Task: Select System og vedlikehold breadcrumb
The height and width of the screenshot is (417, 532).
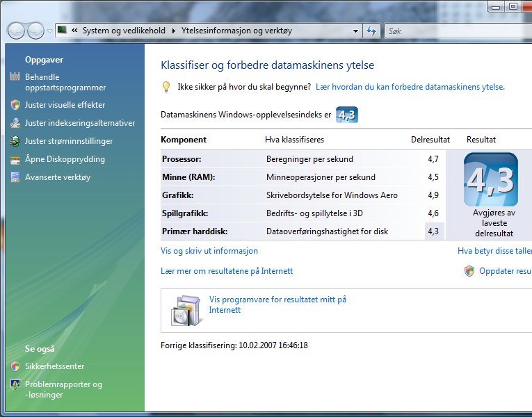Action: click(123, 31)
